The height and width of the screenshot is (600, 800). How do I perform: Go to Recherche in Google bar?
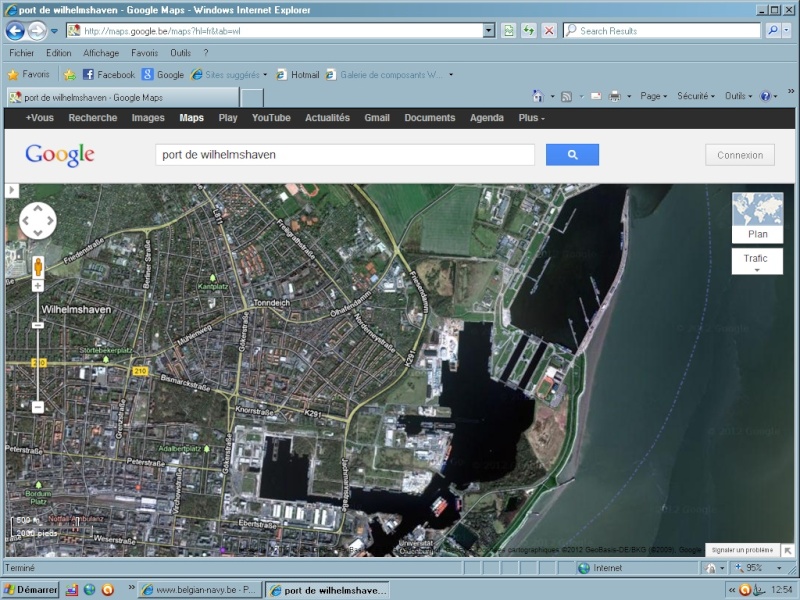(x=93, y=118)
